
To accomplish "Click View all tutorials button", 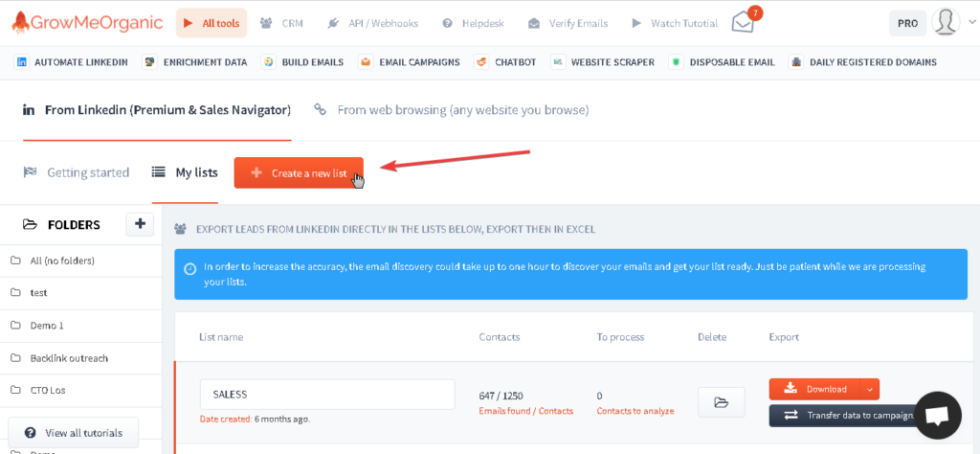I will 73,433.
